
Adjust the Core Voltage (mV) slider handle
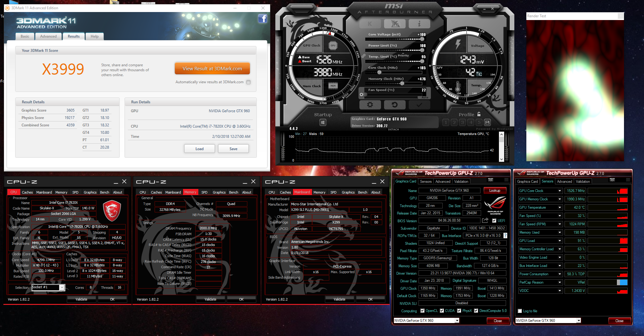422,39
